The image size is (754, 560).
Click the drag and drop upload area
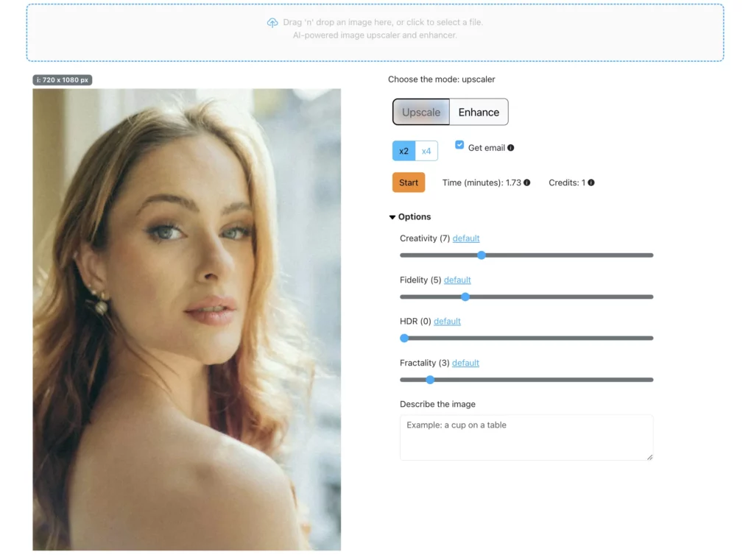pos(377,32)
